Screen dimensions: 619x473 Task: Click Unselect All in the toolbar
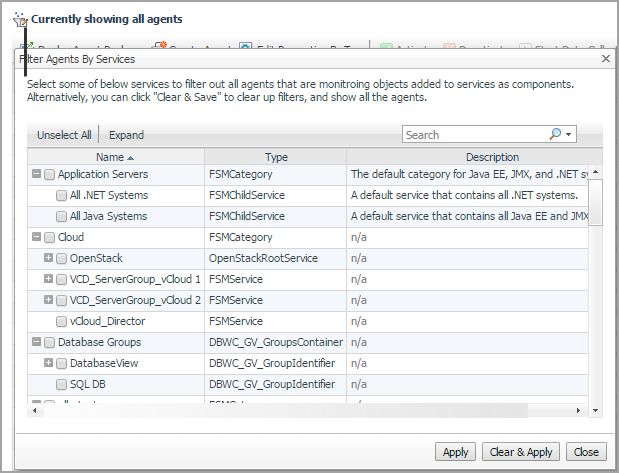click(64, 135)
